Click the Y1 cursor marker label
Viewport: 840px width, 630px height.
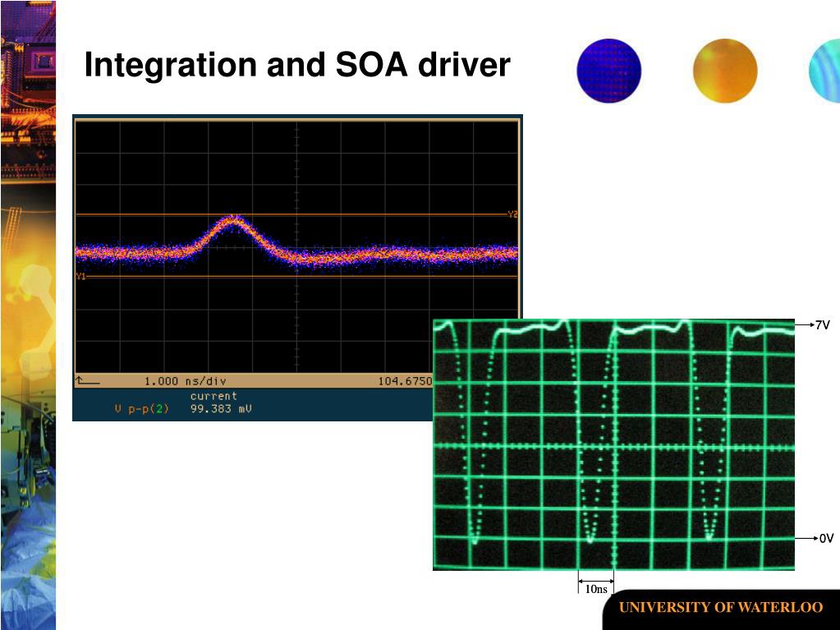point(81,277)
